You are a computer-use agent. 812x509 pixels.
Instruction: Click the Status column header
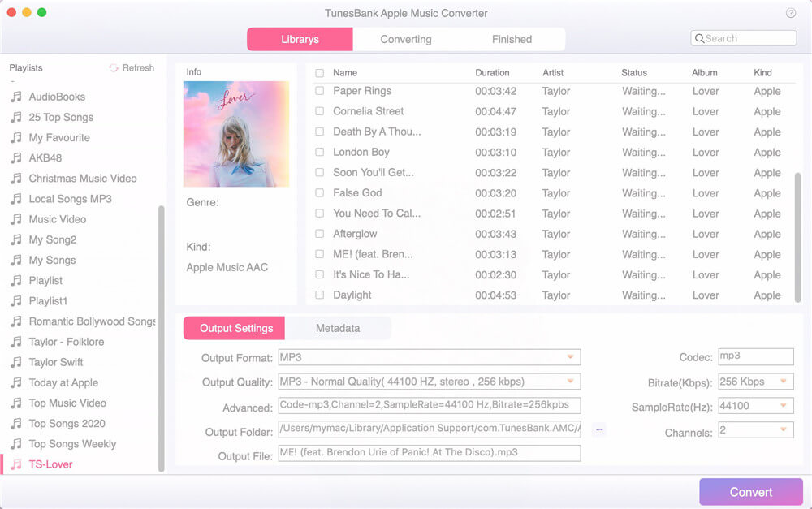tap(634, 73)
